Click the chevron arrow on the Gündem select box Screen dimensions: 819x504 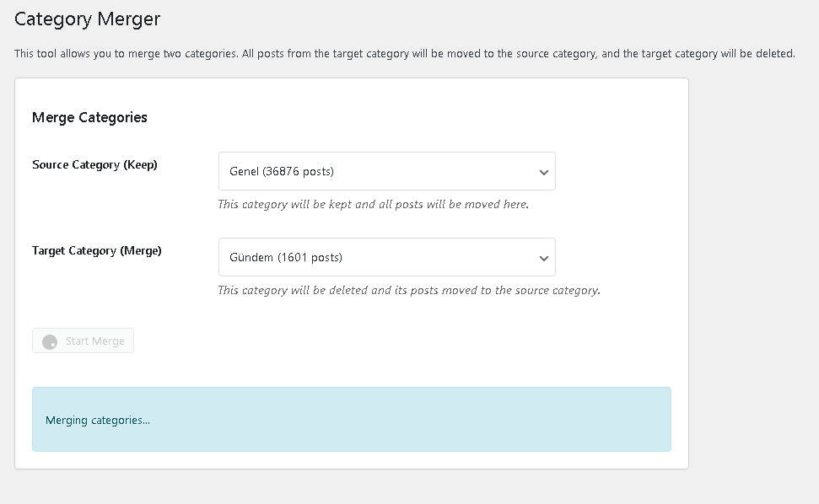click(x=543, y=258)
